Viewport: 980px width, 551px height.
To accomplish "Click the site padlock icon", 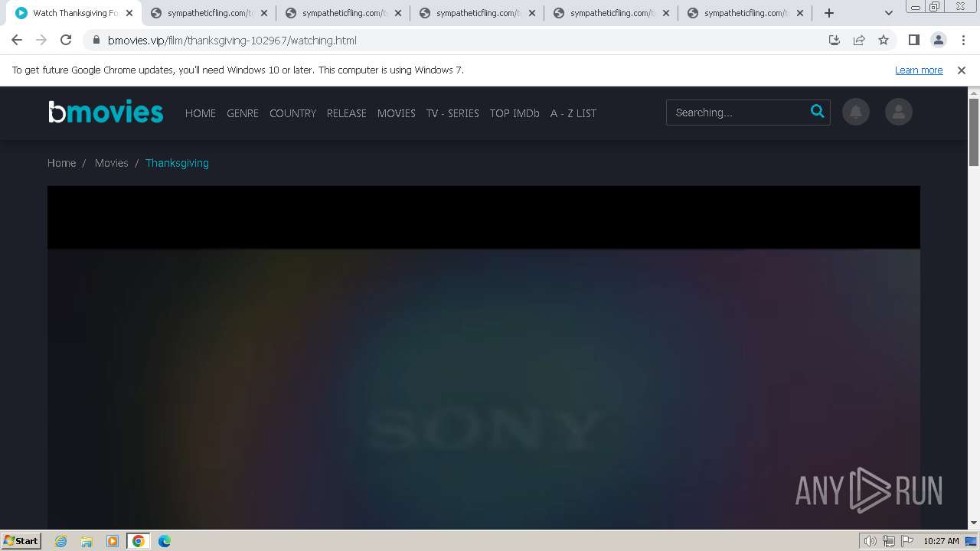I will [x=96, y=40].
